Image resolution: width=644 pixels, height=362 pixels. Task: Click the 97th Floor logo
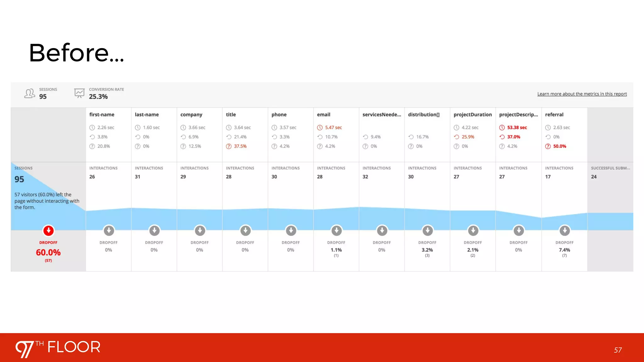tap(58, 348)
